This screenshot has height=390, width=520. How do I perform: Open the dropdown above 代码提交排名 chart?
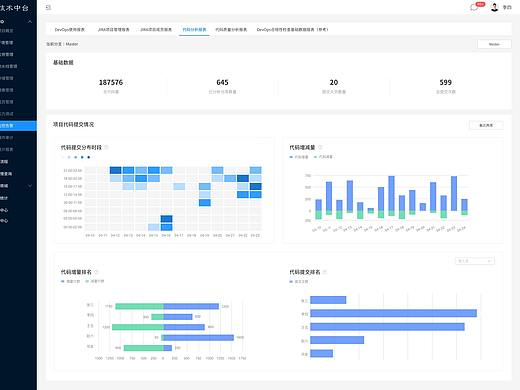click(x=475, y=261)
